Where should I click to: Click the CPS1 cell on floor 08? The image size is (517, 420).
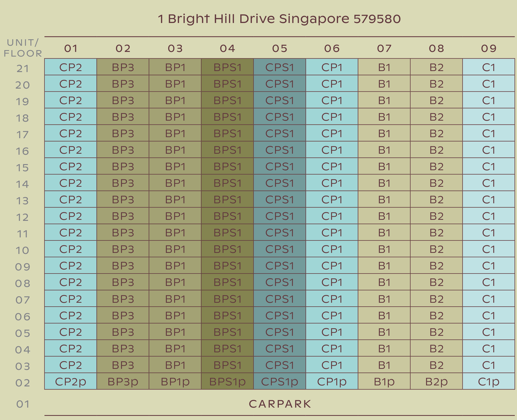tap(280, 282)
